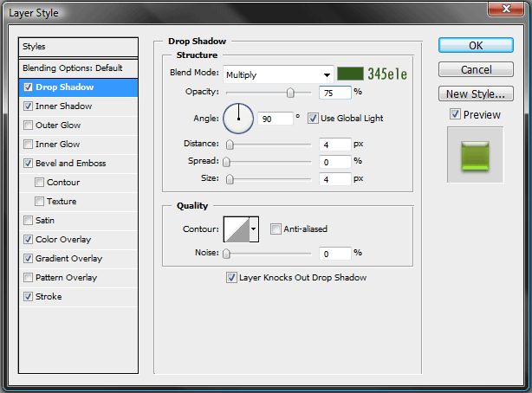Image resolution: width=532 pixels, height=393 pixels.
Task: Enable the Satin checkbox
Action: tap(29, 221)
